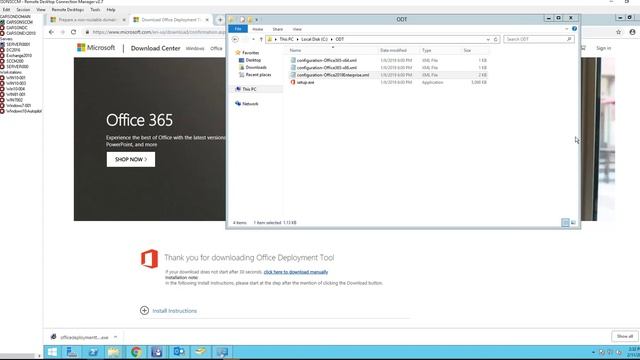Close the Download Office Deployment Tool tab
The width and height of the screenshot is (640, 360).
tap(207, 20)
